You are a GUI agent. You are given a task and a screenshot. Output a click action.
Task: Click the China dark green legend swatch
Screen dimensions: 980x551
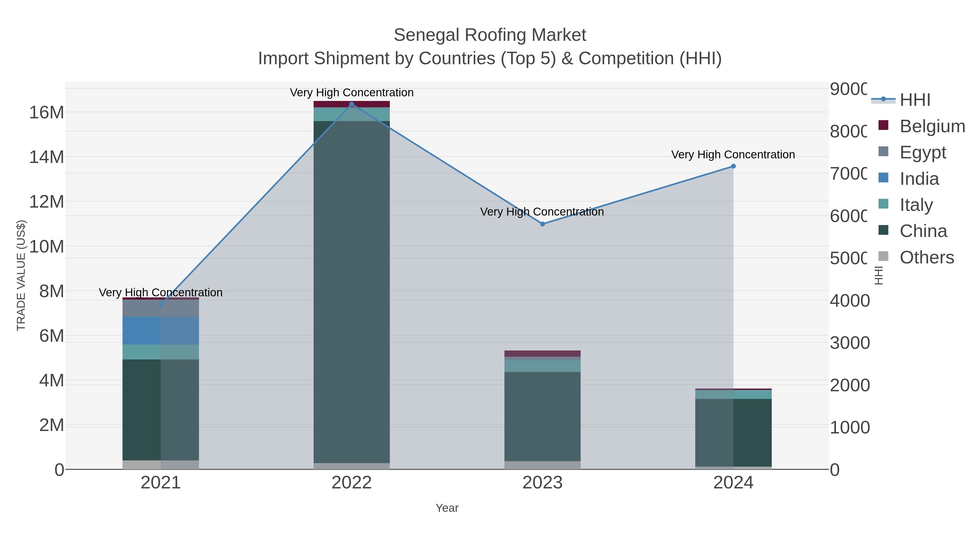(x=883, y=230)
